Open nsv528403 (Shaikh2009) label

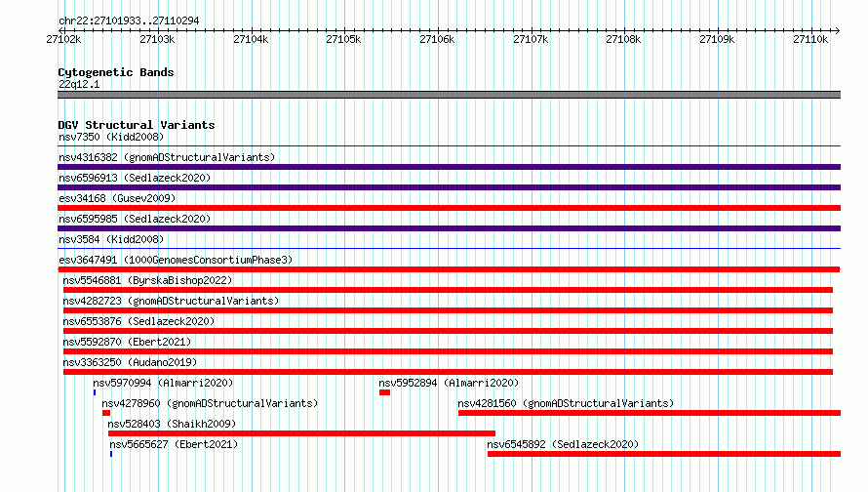[x=172, y=424]
